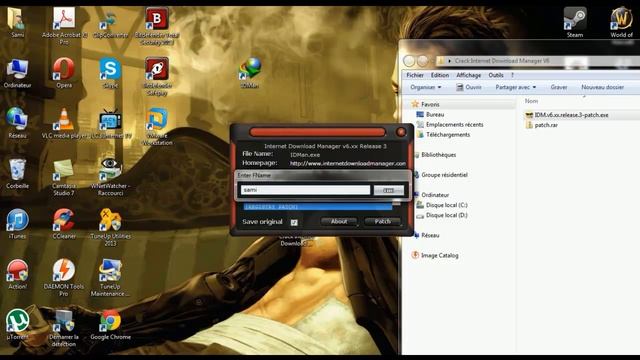Click the Enter FName text field
Image resolution: width=640 pixels, height=360 pixels.
pos(305,190)
